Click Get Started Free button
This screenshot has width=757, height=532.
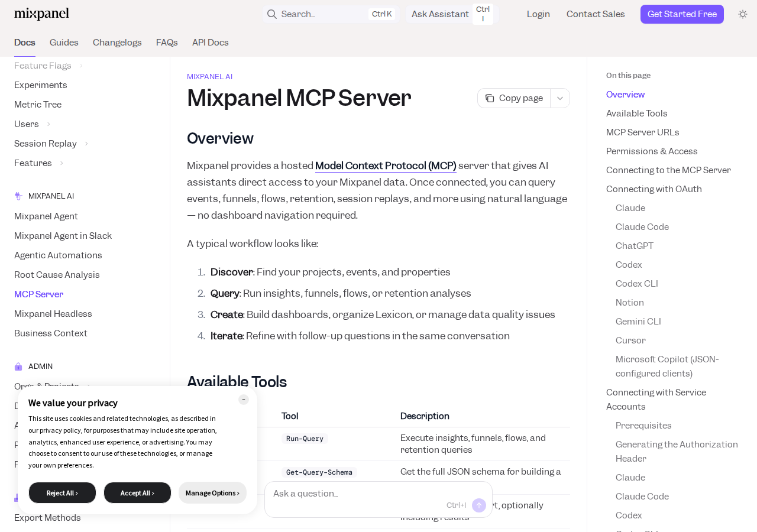tap(682, 14)
